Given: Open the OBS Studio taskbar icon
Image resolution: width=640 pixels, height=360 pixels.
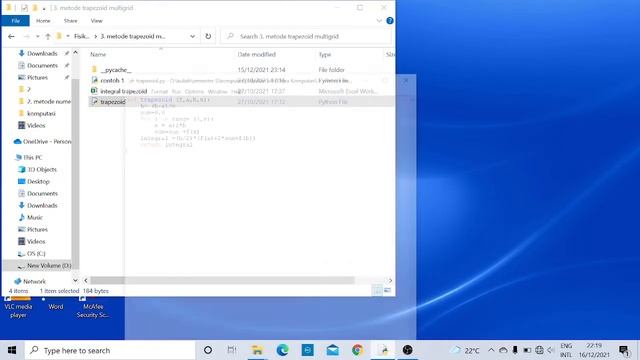Looking at the screenshot, I should pyautogui.click(x=408, y=350).
